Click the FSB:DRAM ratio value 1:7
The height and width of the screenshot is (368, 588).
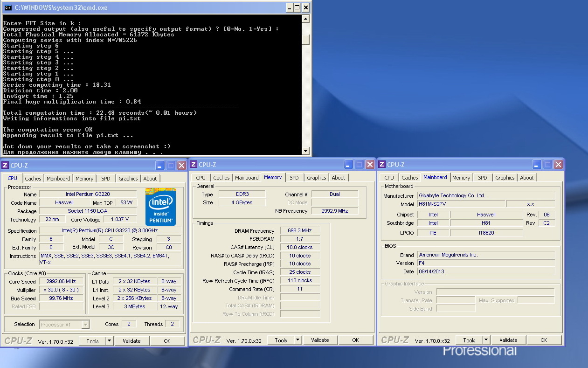(300, 239)
